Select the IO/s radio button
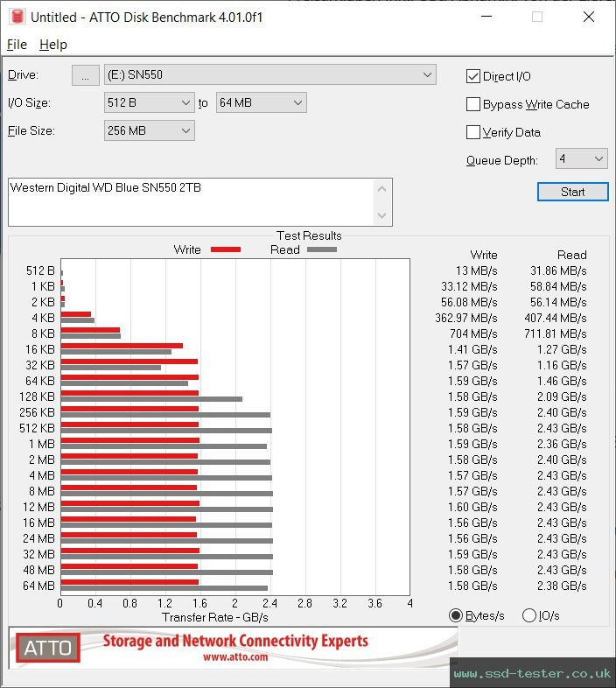 coord(529,615)
